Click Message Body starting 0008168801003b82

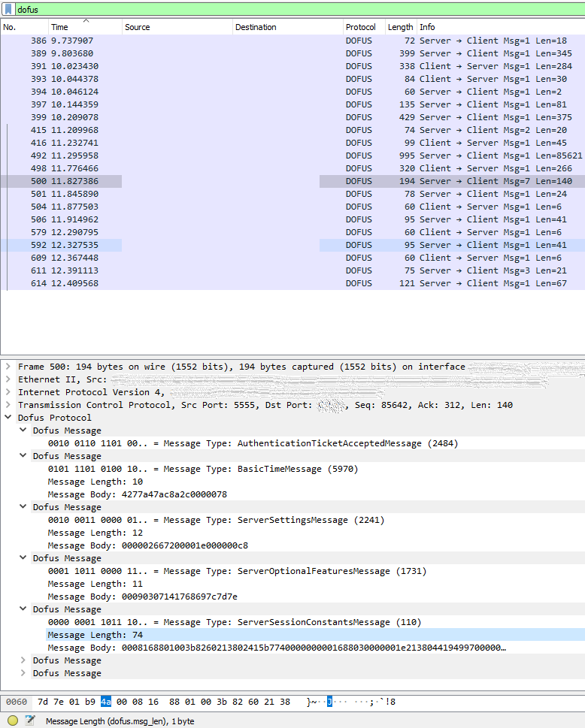277,648
